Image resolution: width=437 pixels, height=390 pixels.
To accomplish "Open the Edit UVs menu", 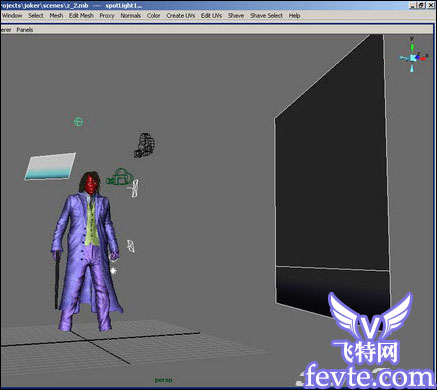I will tap(211, 16).
